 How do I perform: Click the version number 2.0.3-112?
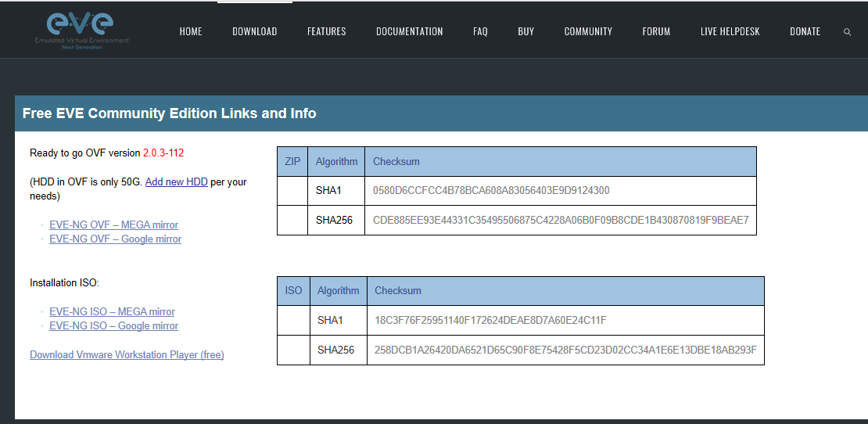coord(163,153)
